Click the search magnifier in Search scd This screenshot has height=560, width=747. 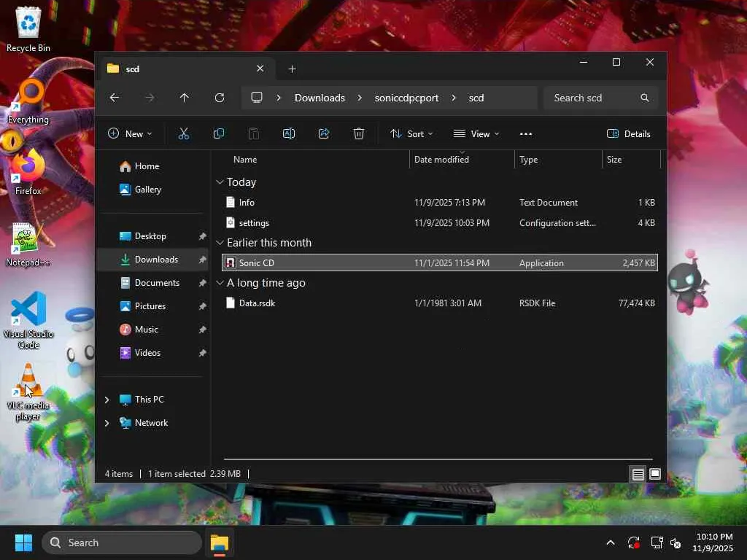(x=645, y=98)
